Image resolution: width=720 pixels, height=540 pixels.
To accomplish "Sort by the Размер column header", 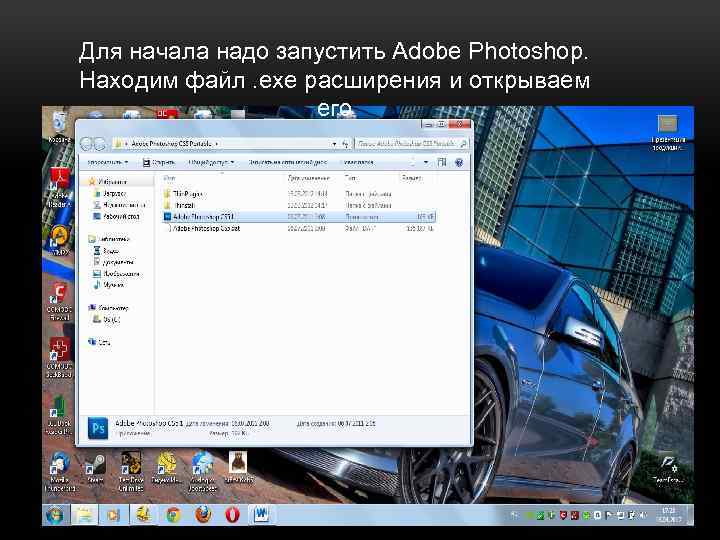I will coord(411,177).
